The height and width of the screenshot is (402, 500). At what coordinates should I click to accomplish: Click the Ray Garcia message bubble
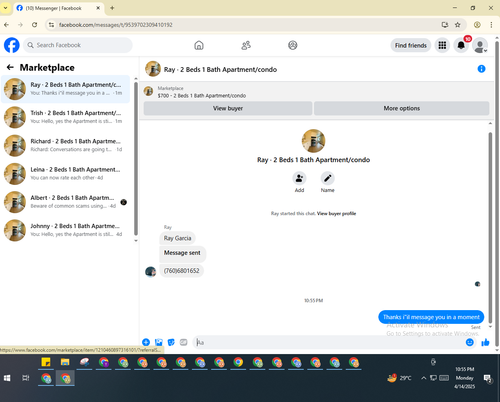[177, 238]
